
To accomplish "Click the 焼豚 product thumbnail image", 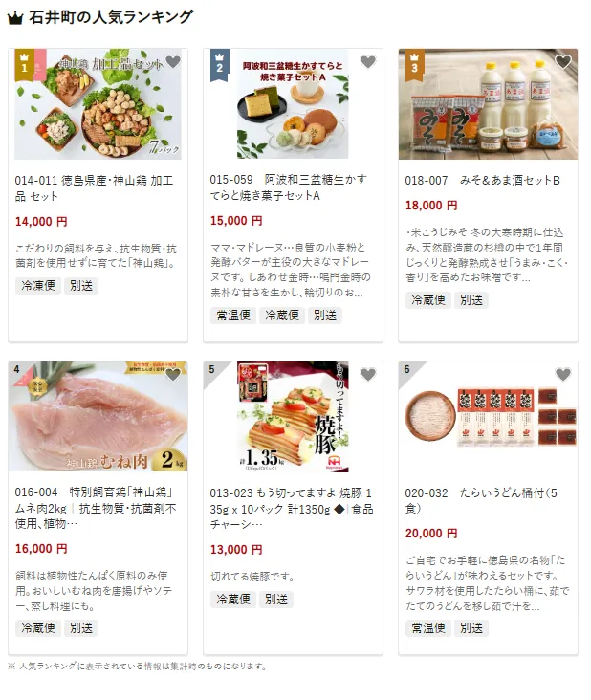I will [293, 417].
